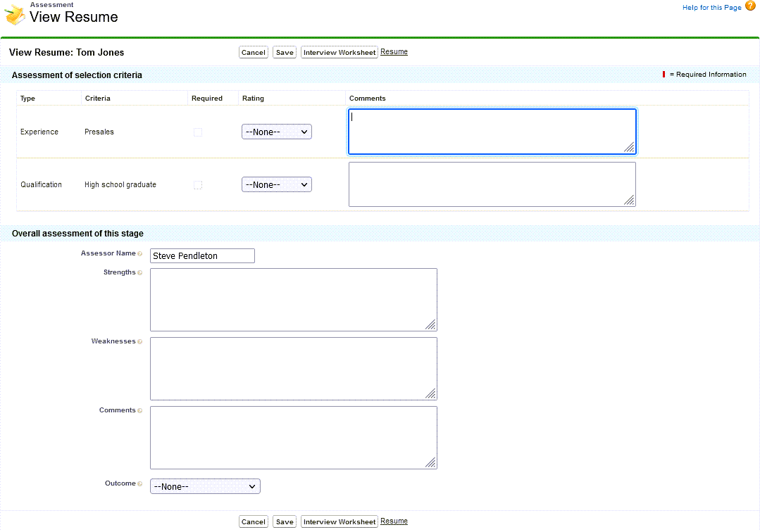Click help icon beside overall Comments label

coord(140,411)
